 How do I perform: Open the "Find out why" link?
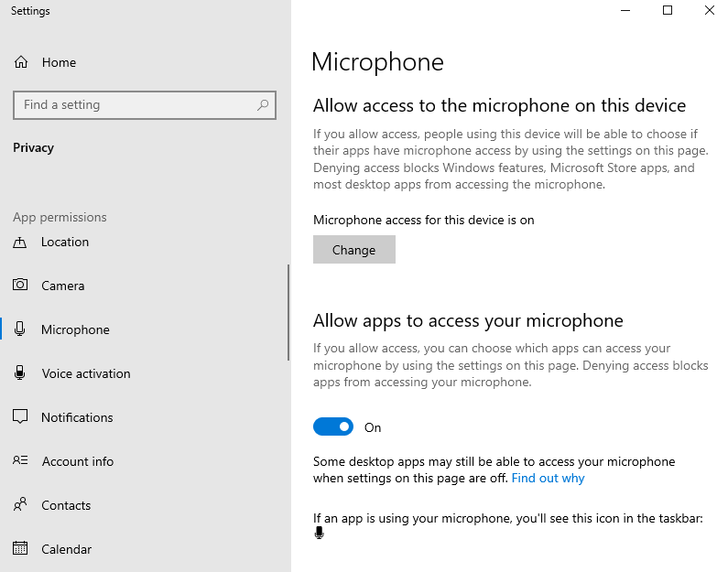click(x=548, y=478)
